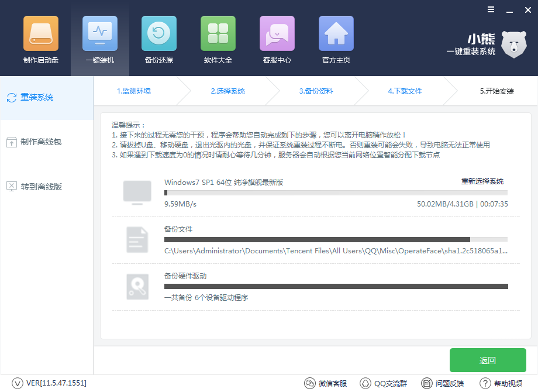Viewport: 538px width, 392px height.
Task: Go to step 5.开始安装
Action: tap(497, 91)
